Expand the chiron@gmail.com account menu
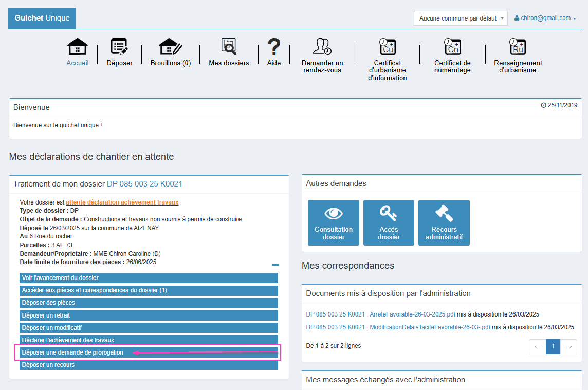 click(x=545, y=18)
